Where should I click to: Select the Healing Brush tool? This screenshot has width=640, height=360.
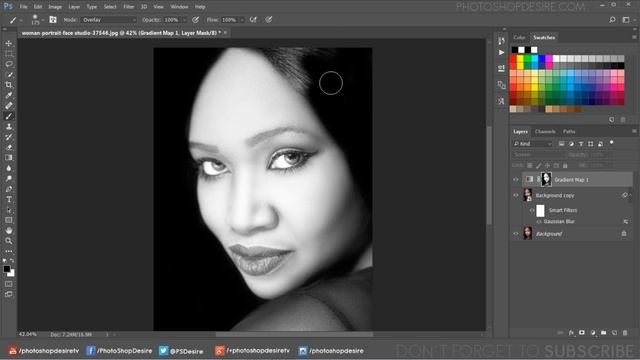9,106
